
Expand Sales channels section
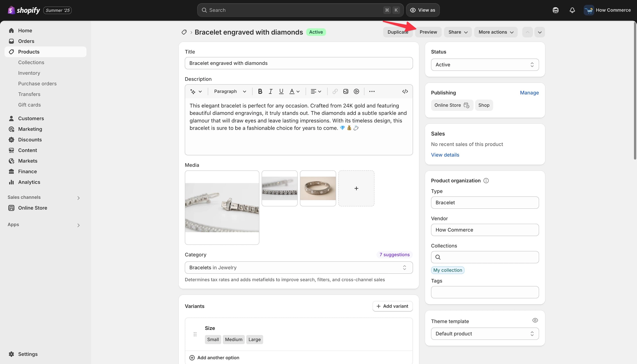(78, 198)
